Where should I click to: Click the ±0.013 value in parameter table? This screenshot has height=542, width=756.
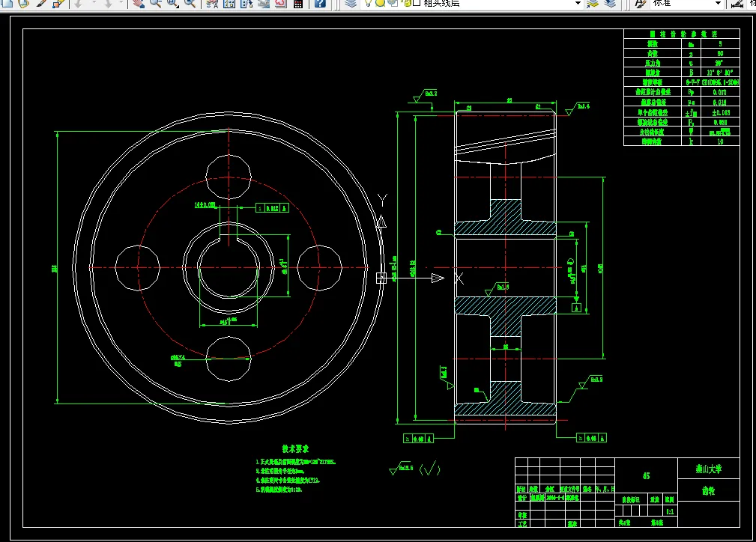pyautogui.click(x=721, y=112)
